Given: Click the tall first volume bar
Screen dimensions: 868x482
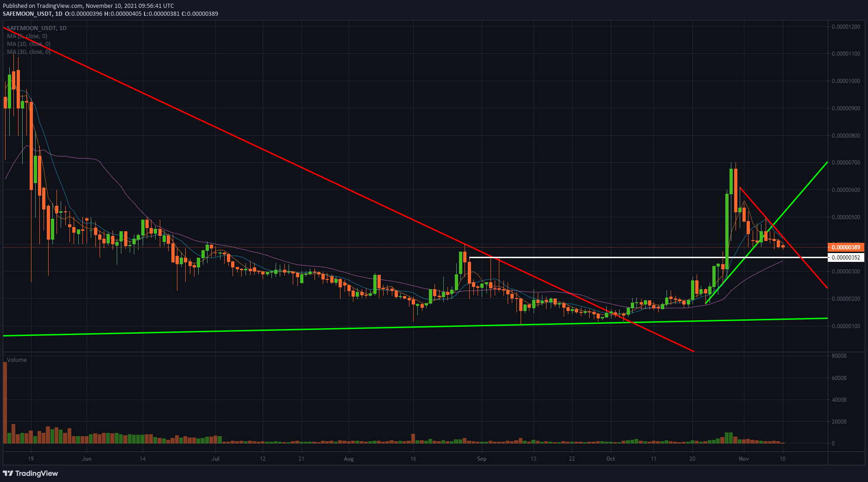Looking at the screenshot, I should [5, 403].
